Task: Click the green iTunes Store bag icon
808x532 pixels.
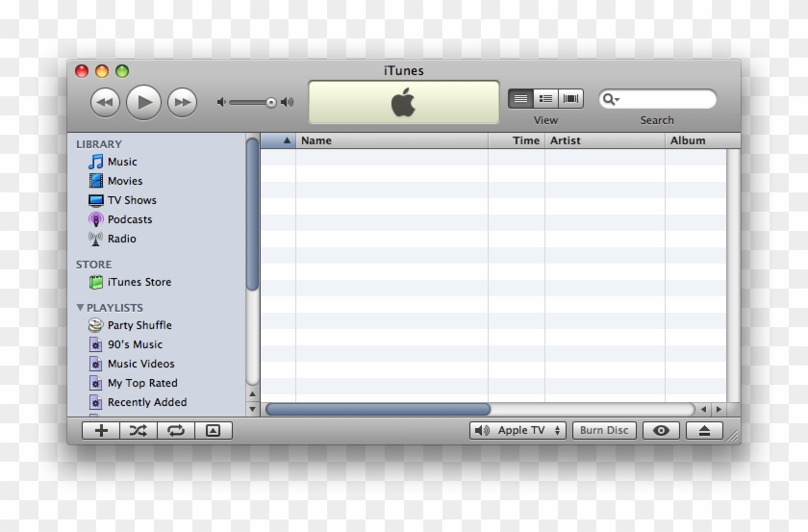Action: tap(96, 282)
